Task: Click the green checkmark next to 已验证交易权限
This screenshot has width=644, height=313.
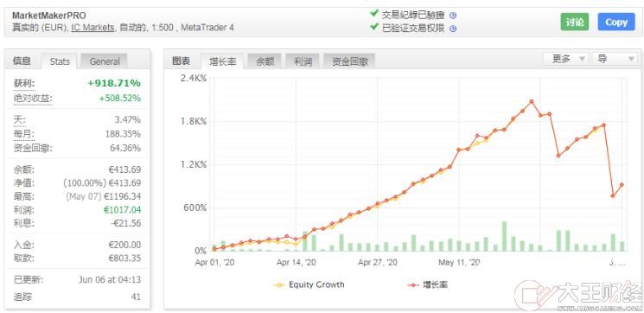Action: (373, 27)
